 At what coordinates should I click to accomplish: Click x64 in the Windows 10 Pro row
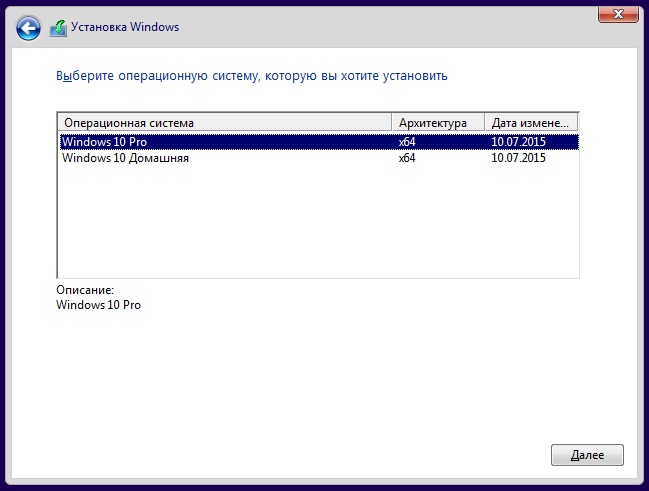[x=407, y=142]
